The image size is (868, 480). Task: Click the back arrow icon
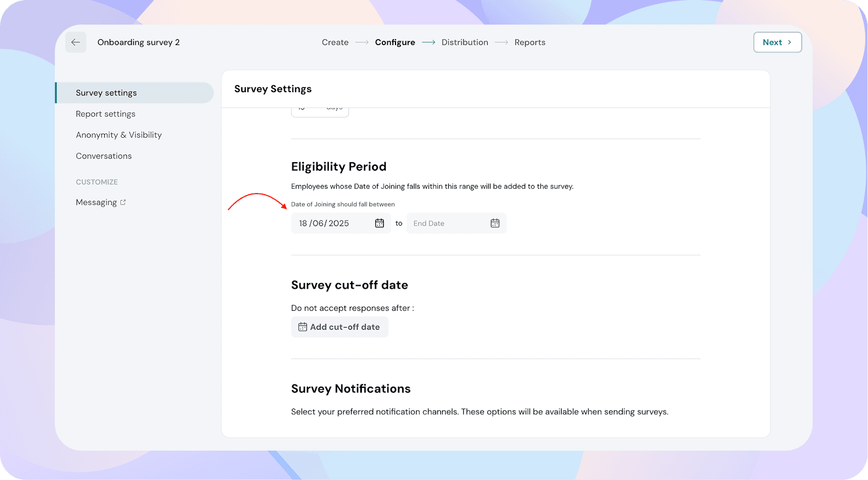75,42
